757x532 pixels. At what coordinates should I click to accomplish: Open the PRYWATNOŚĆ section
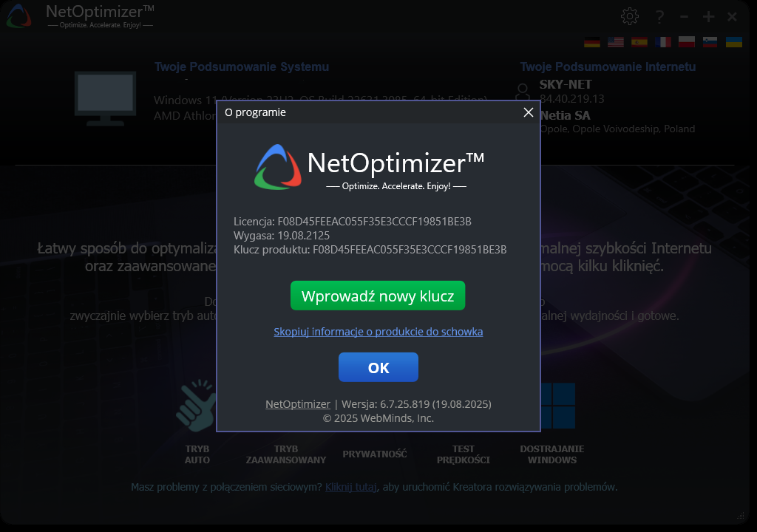tap(375, 454)
